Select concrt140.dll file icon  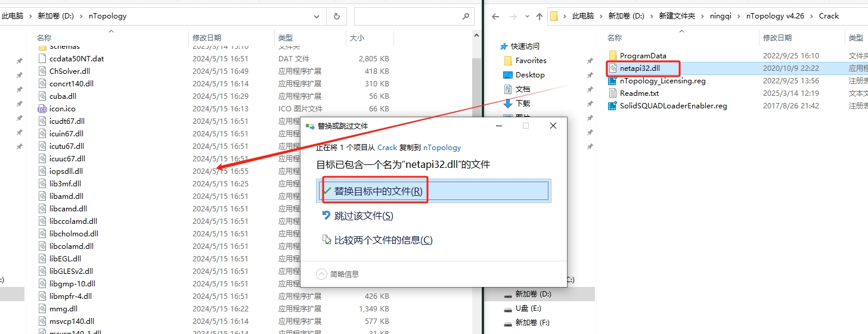coord(42,83)
